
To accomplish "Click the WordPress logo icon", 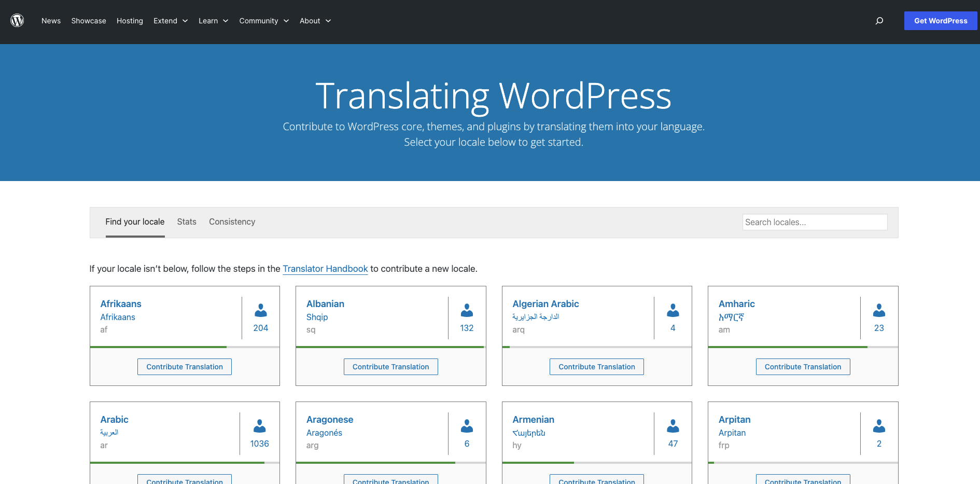I will (17, 21).
